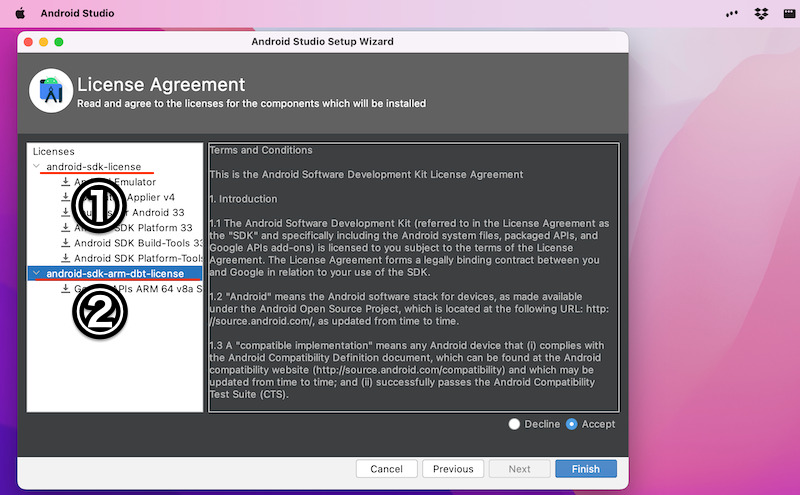Go back with the Previous button

453,469
